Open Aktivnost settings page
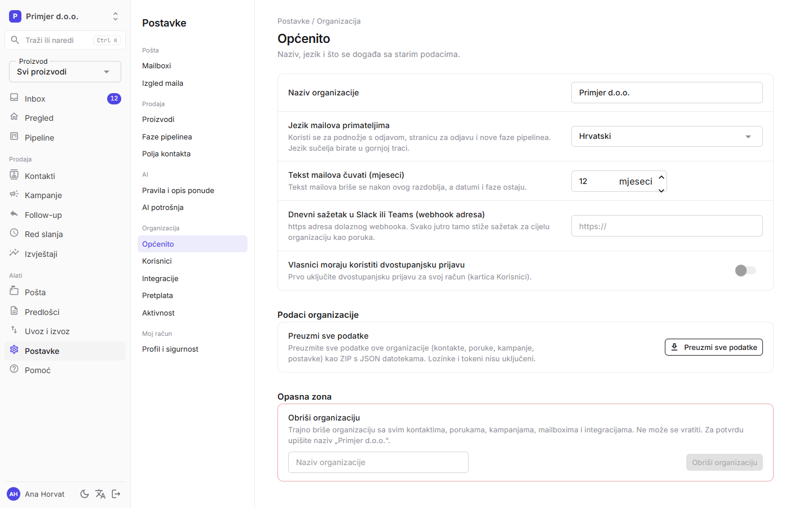The height and width of the screenshot is (508, 812). point(192,313)
